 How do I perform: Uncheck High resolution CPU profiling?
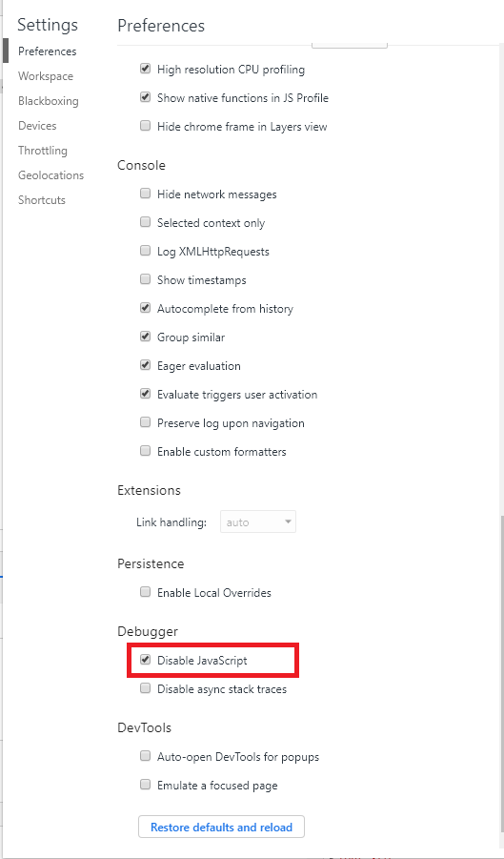click(x=145, y=69)
